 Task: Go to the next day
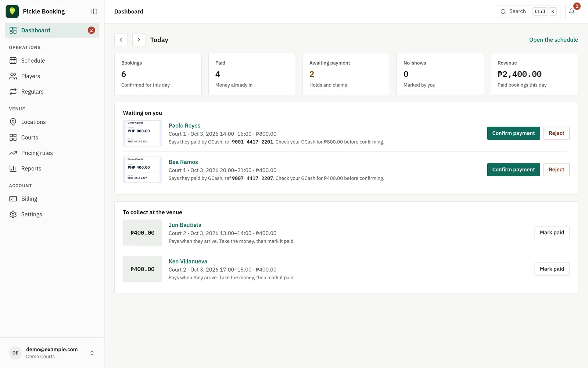click(139, 40)
